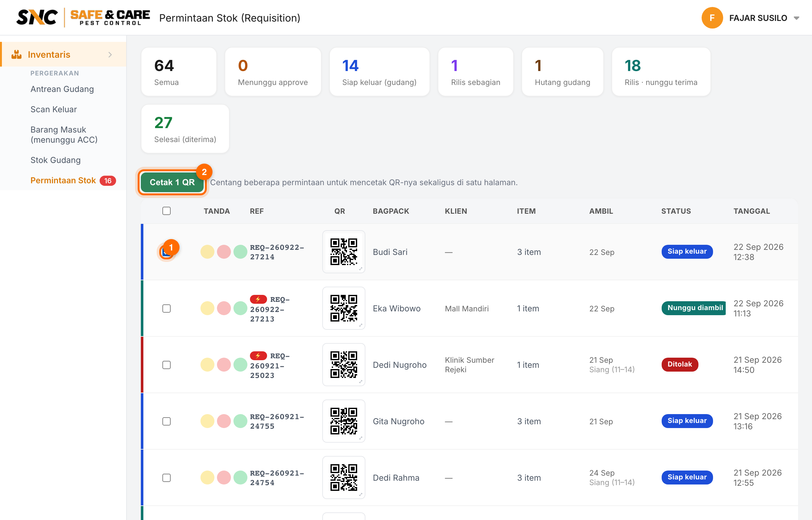Open the Fajar Susilo user dropdown arrow

(796, 18)
